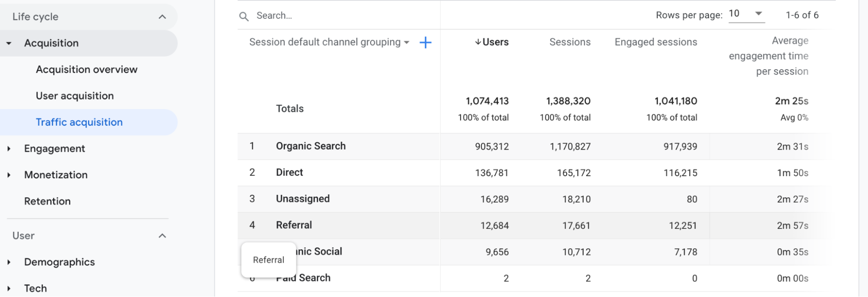
Task: Collapse the Life cycle section
Action: click(x=162, y=17)
